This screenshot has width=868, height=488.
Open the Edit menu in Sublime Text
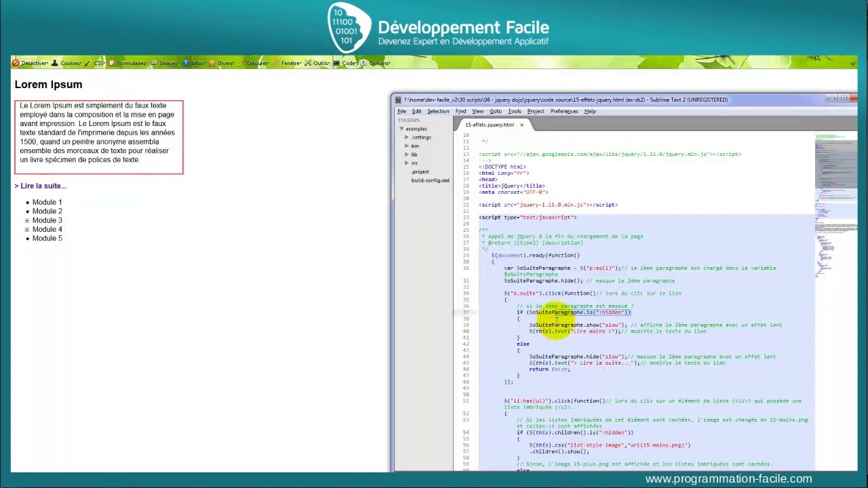[x=416, y=111]
